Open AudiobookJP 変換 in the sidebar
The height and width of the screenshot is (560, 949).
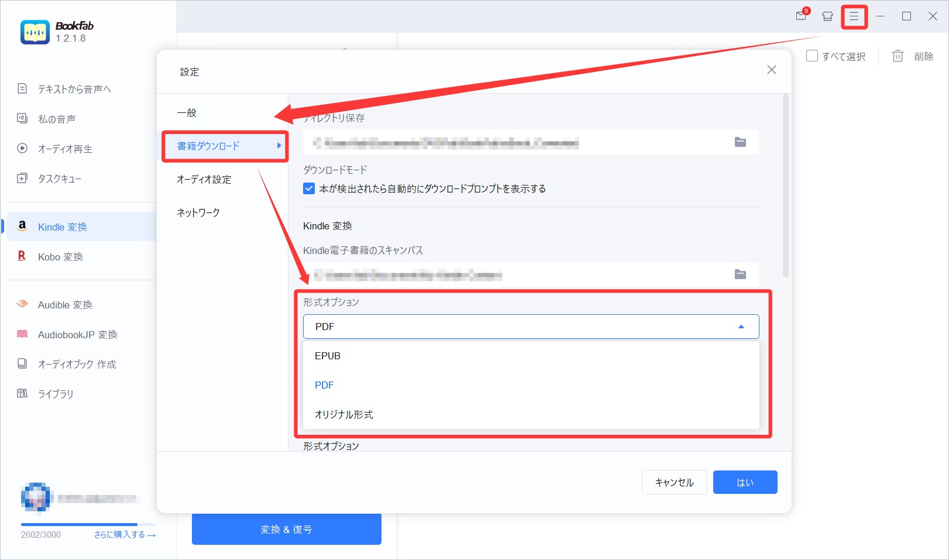pyautogui.click(x=76, y=334)
